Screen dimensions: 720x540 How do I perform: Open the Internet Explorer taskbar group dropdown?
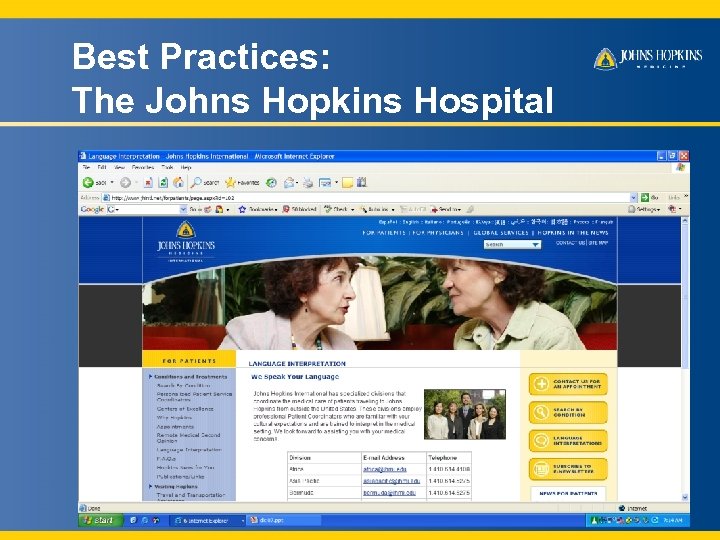pos(242,520)
